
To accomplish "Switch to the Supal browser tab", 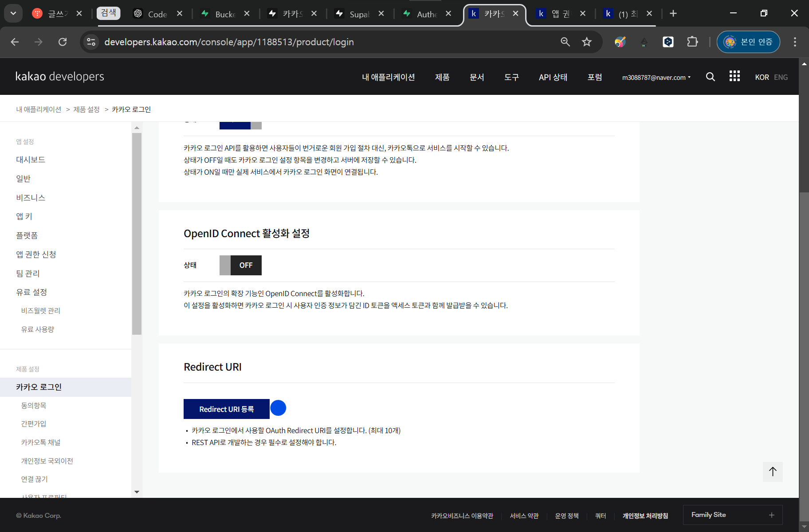I will tap(359, 14).
